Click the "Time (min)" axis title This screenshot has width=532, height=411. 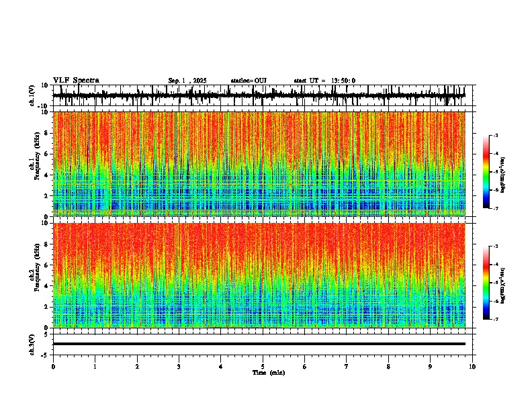point(269,373)
